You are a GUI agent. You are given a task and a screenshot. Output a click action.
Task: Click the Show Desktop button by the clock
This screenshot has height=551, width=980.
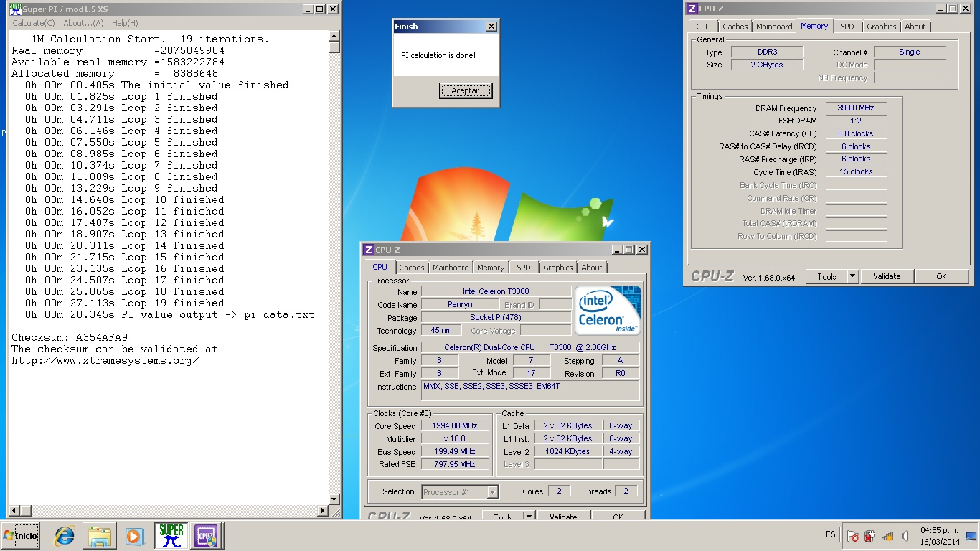click(x=972, y=536)
